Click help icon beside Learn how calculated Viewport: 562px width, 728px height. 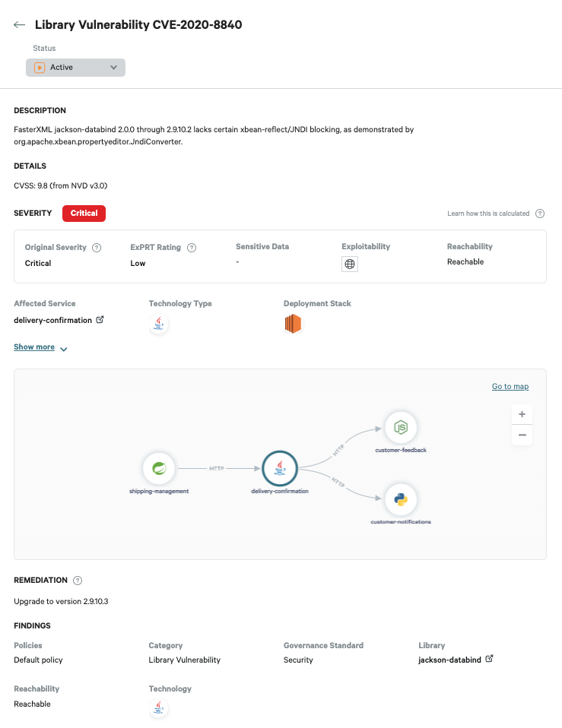[x=540, y=214]
